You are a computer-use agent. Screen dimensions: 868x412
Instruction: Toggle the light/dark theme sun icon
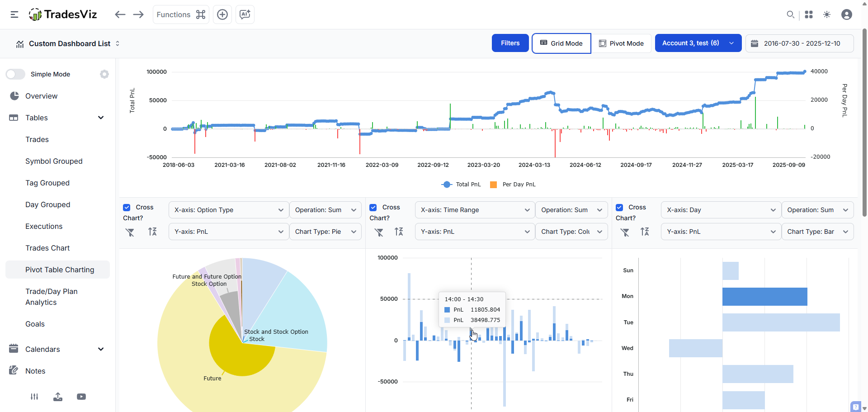coord(827,14)
